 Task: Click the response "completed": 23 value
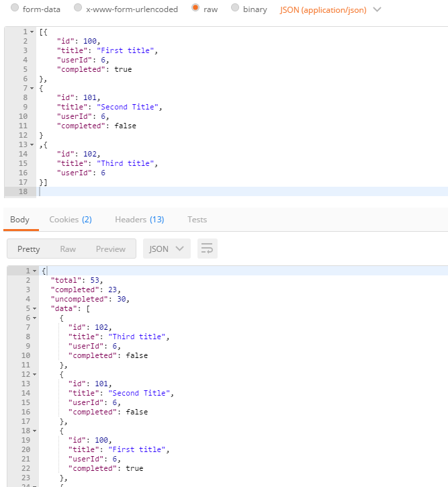click(112, 290)
